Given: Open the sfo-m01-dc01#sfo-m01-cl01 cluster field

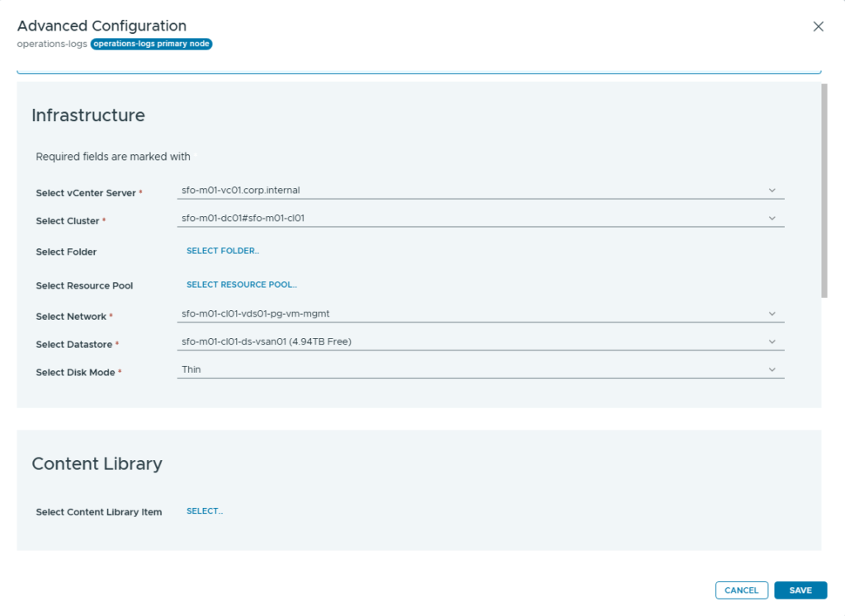Looking at the screenshot, I should coord(470,219).
